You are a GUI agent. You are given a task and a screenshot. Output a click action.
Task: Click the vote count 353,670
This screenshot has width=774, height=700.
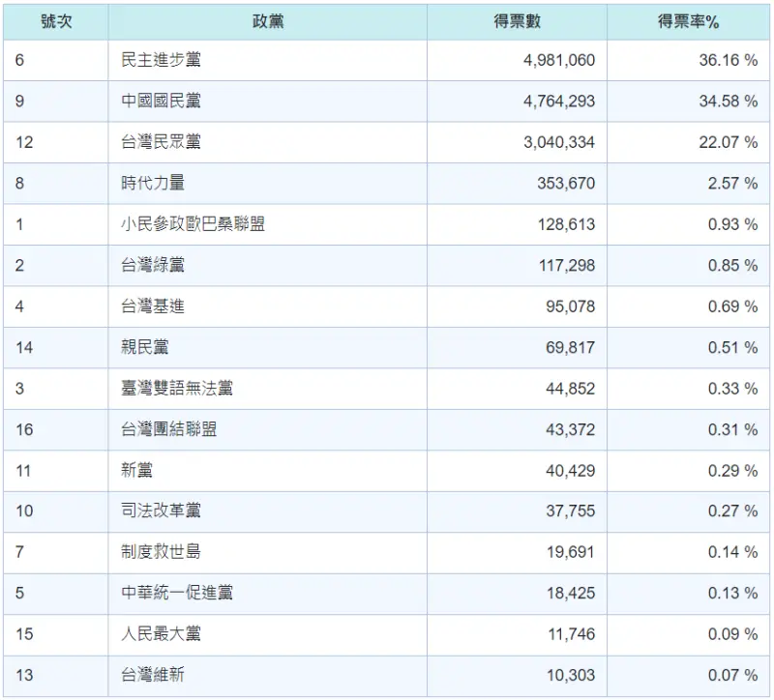(x=566, y=183)
